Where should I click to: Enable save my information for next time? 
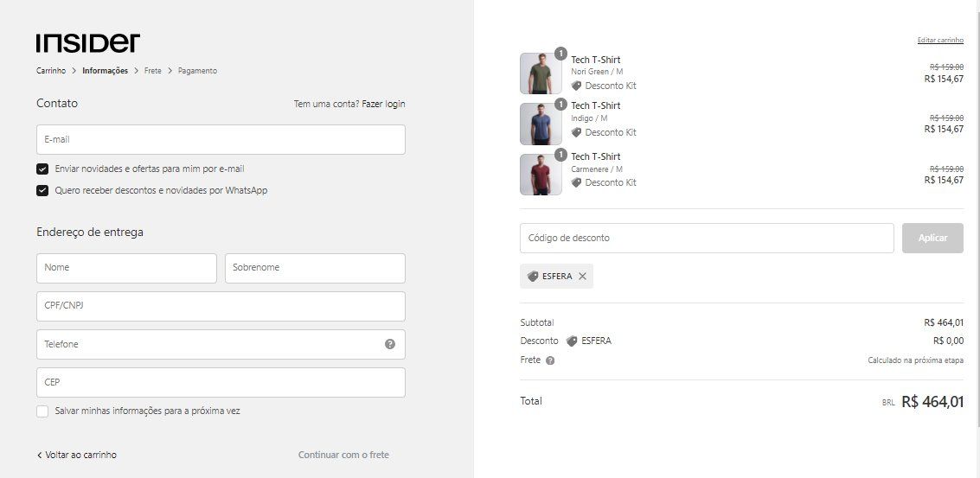click(42, 411)
